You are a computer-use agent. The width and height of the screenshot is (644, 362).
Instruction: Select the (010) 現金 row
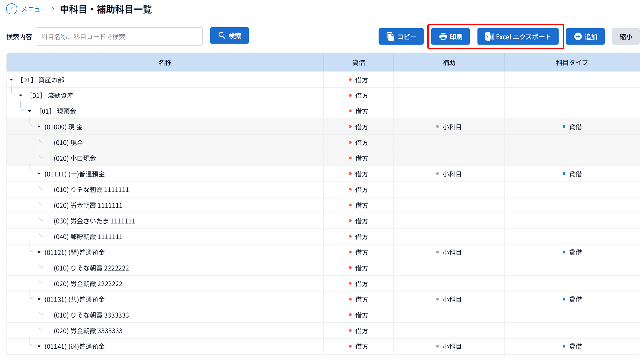[x=323, y=143]
